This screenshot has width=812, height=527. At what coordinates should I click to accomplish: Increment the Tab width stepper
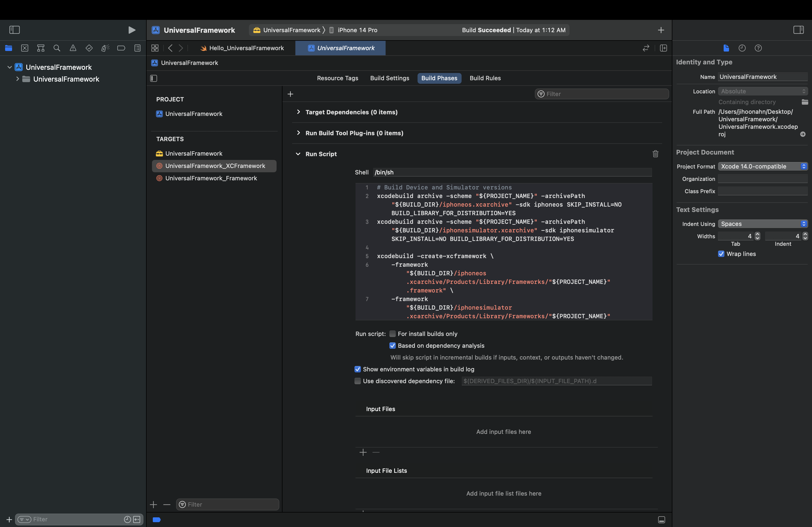[x=757, y=234]
